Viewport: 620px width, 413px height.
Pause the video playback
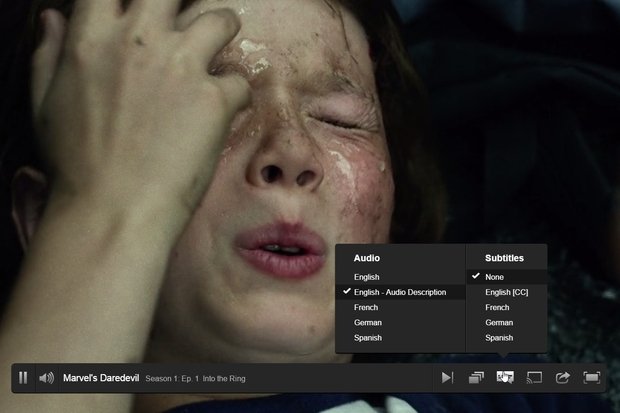click(x=23, y=378)
